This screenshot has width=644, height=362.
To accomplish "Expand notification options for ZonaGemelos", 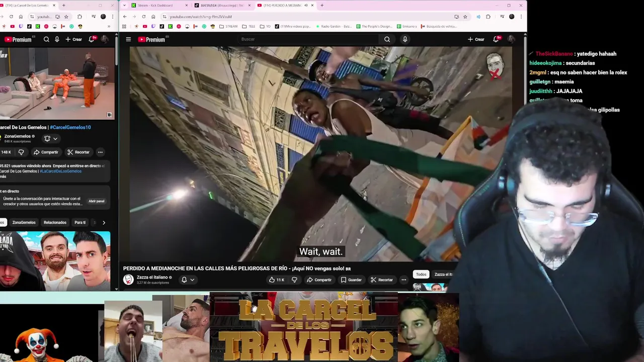I will coord(55,139).
